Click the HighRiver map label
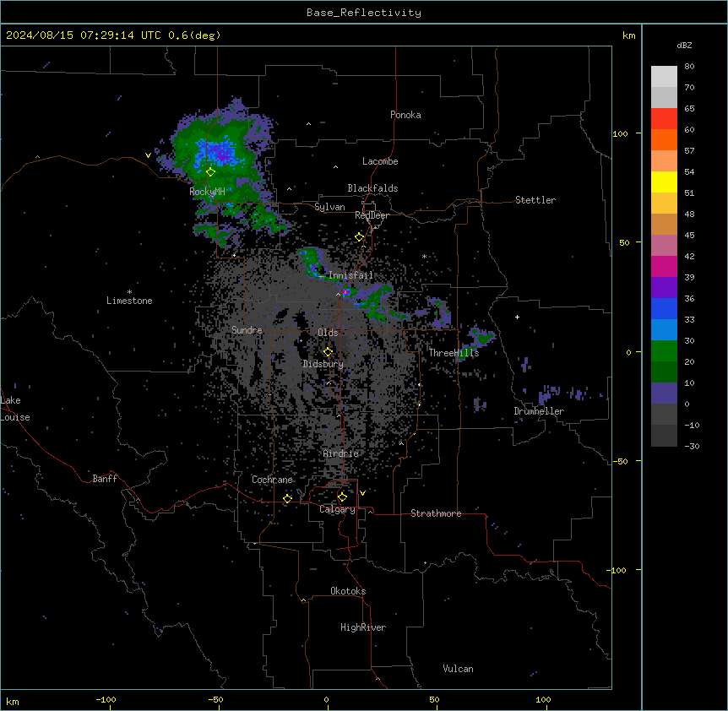 click(x=363, y=627)
